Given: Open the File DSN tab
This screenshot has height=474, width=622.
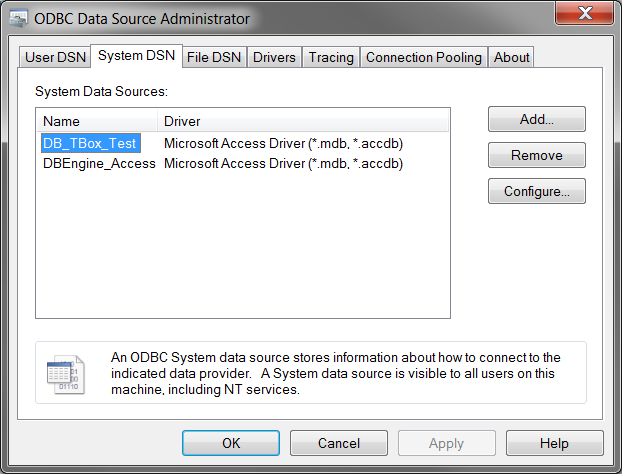Looking at the screenshot, I should click(214, 57).
